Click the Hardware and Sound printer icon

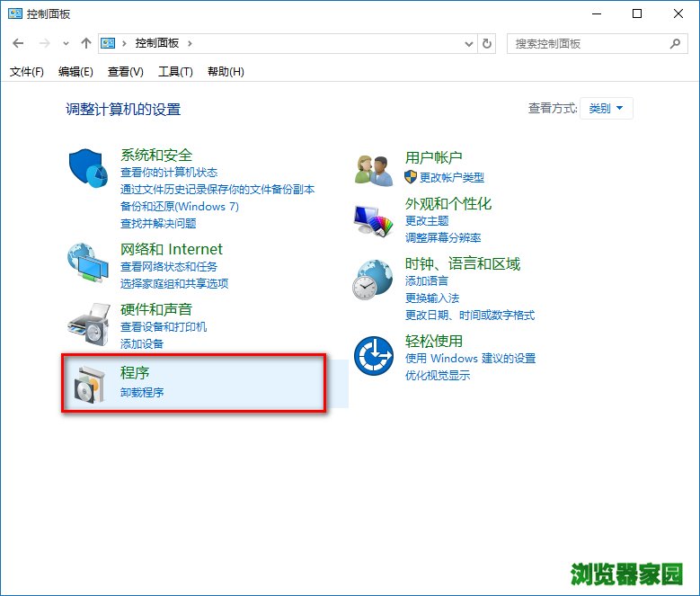[88, 321]
